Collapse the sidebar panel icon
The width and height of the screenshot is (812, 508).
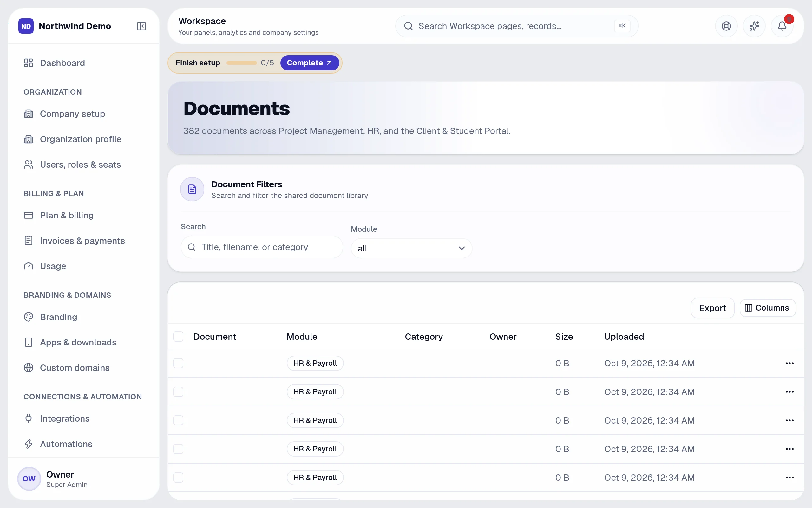point(141,26)
